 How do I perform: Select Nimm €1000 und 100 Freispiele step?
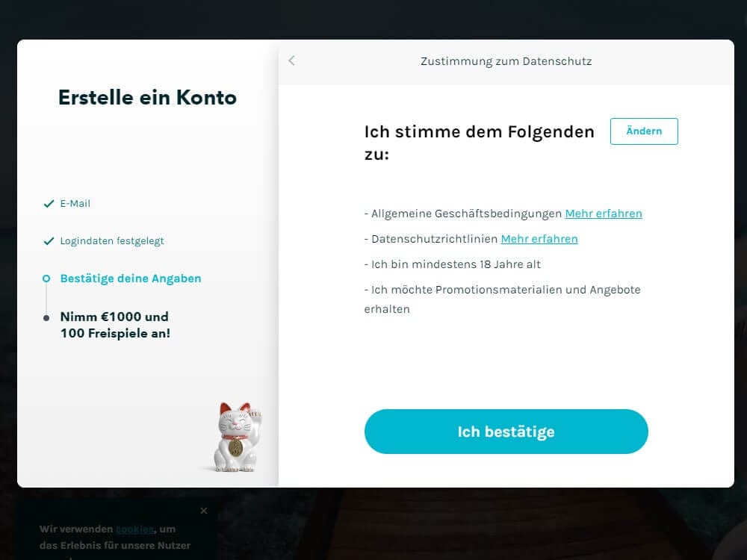coord(115,325)
